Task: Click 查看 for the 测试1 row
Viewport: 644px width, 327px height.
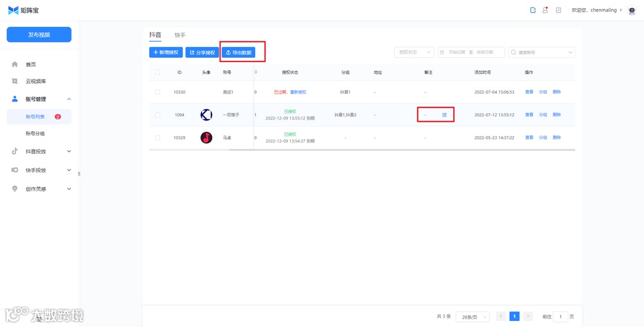Action: click(x=529, y=92)
